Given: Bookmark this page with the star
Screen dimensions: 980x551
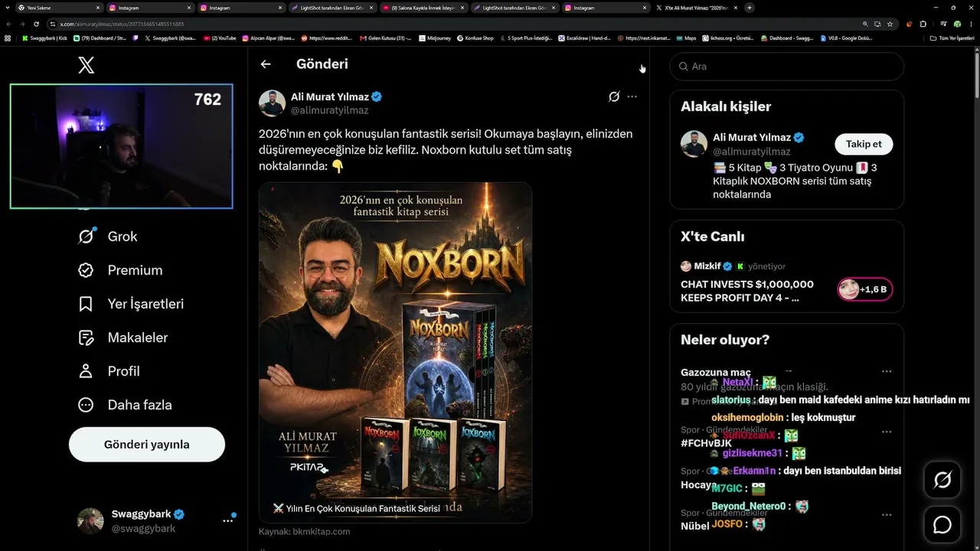Looking at the screenshot, I should coord(890,24).
